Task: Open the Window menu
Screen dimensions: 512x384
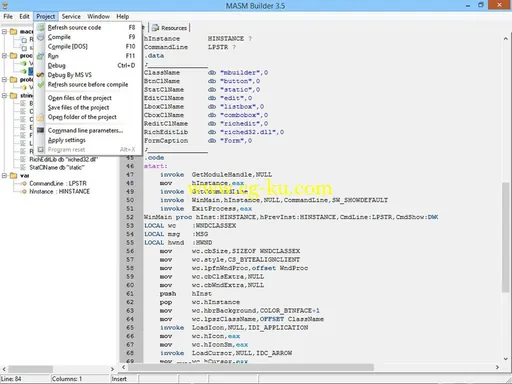Action: coord(98,16)
